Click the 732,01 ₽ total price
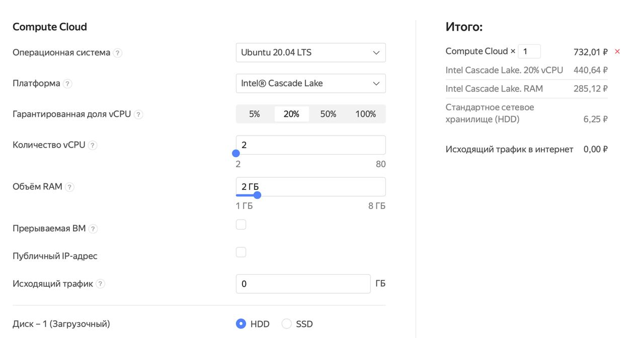Screen dimensions: 644x338 (591, 51)
